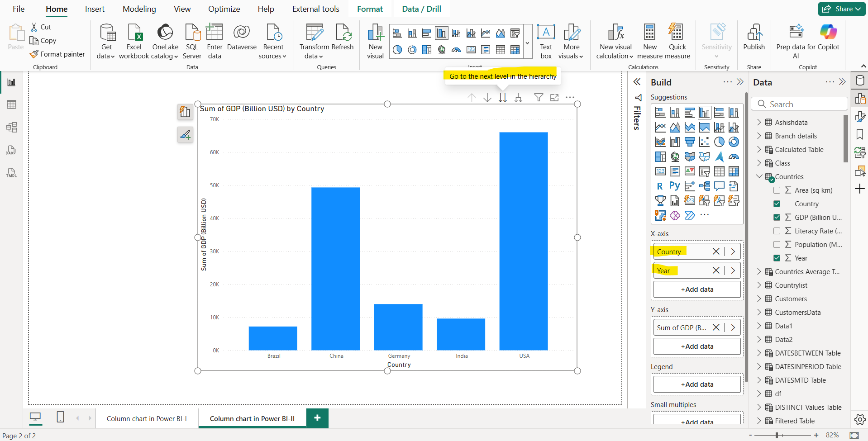
Task: Activate 'Go to the next level in the hierarchy' drill icon
Action: tap(503, 97)
